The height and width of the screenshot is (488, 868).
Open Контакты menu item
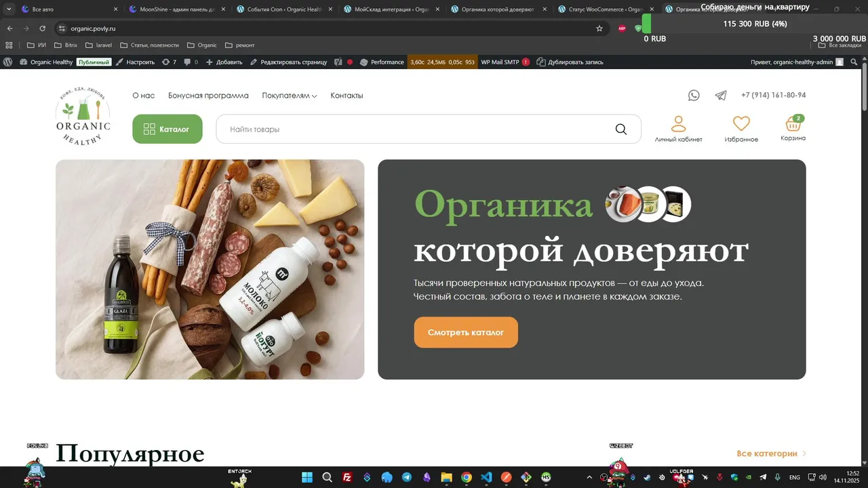[347, 96]
